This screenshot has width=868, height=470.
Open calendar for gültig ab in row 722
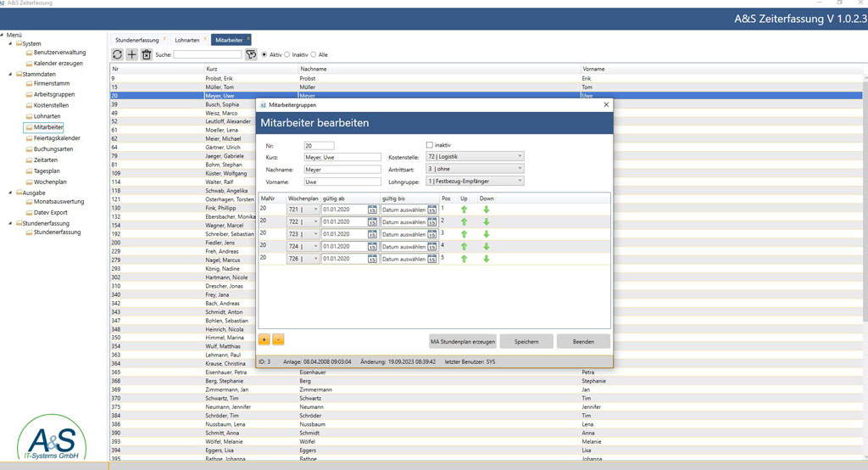(x=372, y=221)
